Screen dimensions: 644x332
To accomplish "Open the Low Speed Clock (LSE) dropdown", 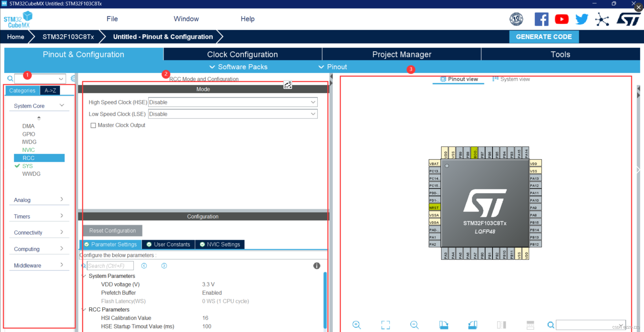I will coord(312,114).
